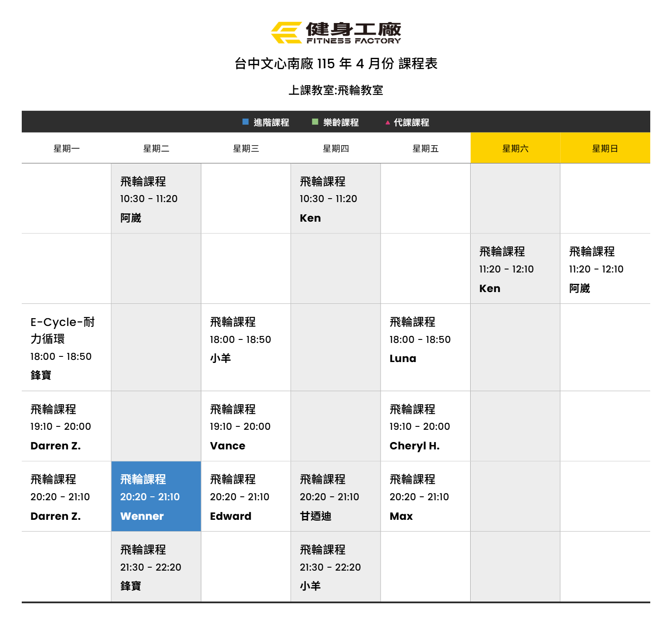The image size is (672, 625).
Task: Open Saturday 11:20 class by Ken
Action: pos(515,269)
